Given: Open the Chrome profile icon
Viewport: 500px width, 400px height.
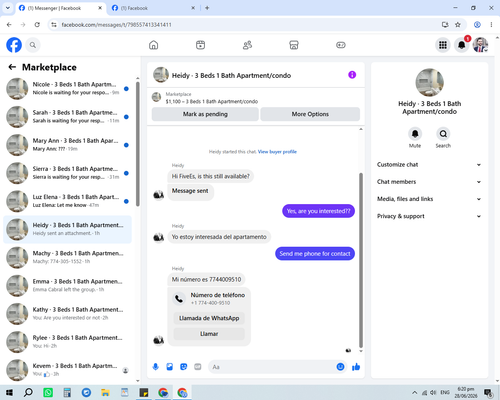Looking at the screenshot, I should point(477,25).
